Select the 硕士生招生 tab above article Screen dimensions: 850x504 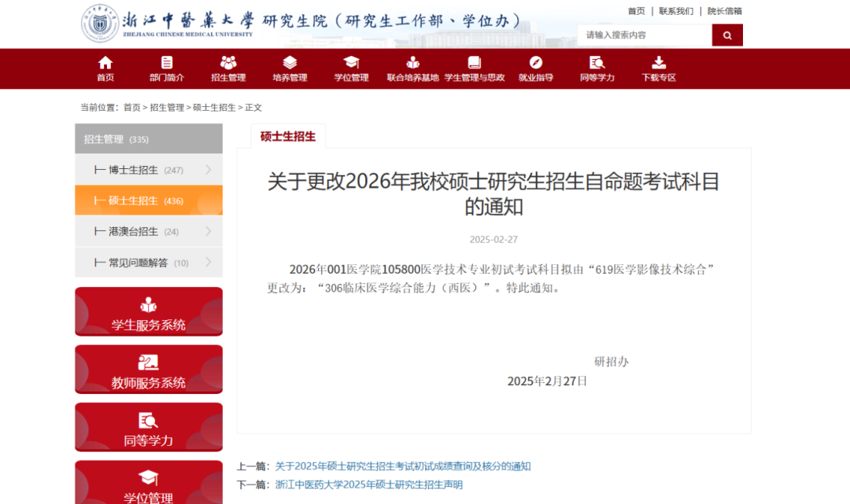288,136
